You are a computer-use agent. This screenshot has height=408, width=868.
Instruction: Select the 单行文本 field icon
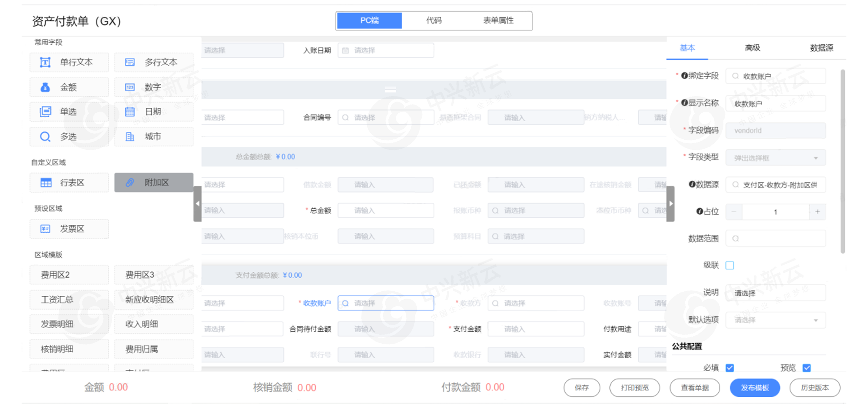[45, 62]
